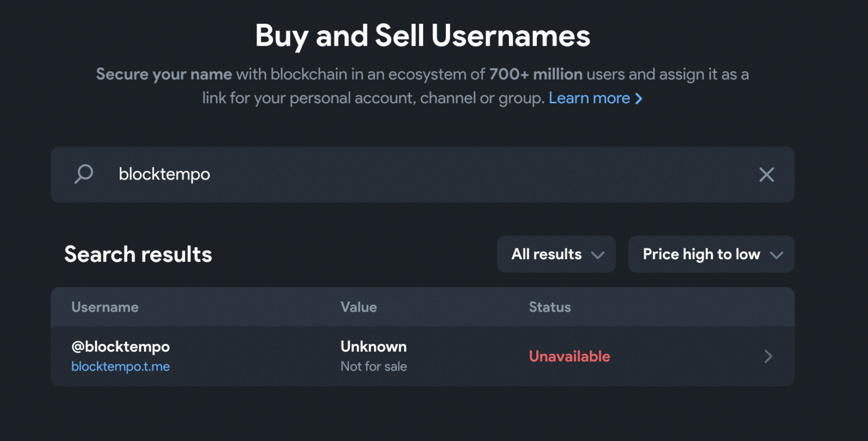The width and height of the screenshot is (868, 441).
Task: Click the Buy and Sell Usernames heading
Action: (x=422, y=36)
